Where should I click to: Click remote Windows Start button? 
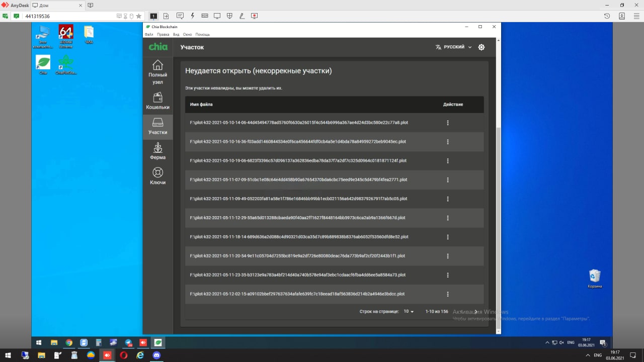[x=39, y=342]
